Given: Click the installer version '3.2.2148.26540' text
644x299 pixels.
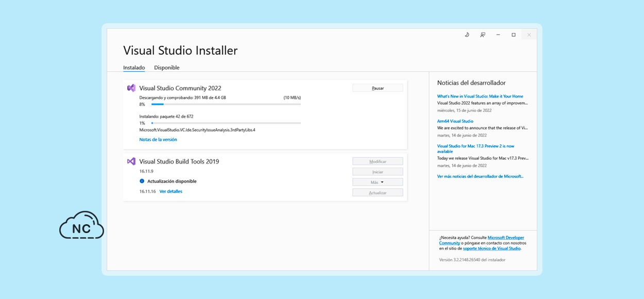Looking at the screenshot, I should click(472, 260).
